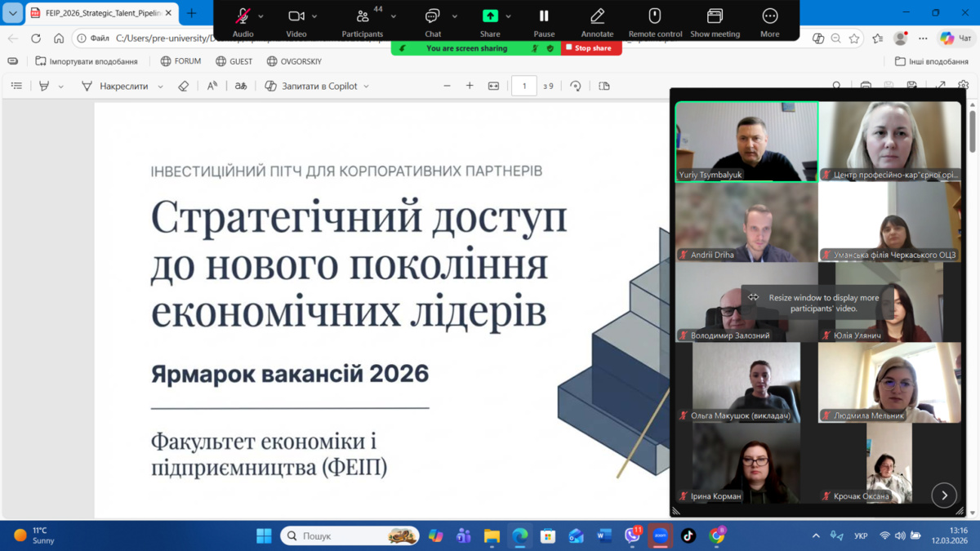Select the Eraser tool in PDF toolbar

pos(184,86)
